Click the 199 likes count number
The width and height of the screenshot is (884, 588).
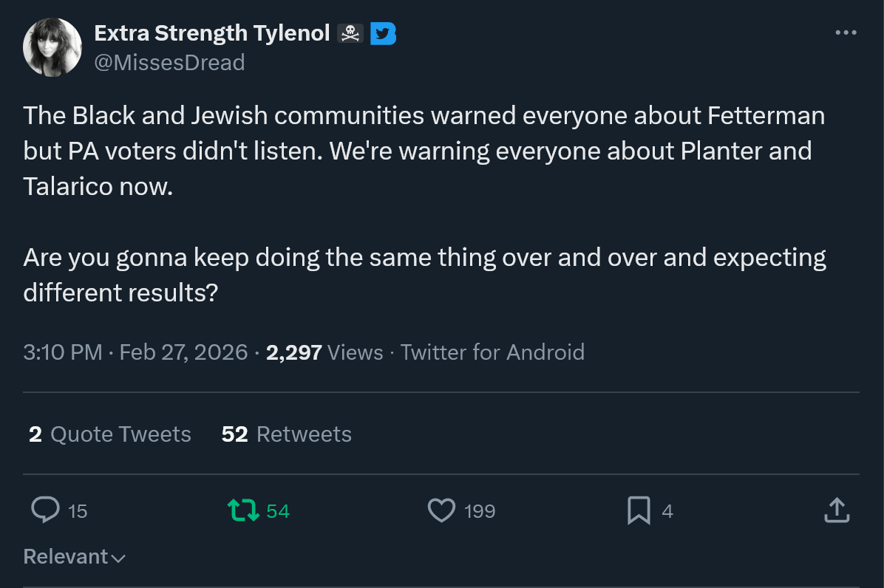coord(480,511)
